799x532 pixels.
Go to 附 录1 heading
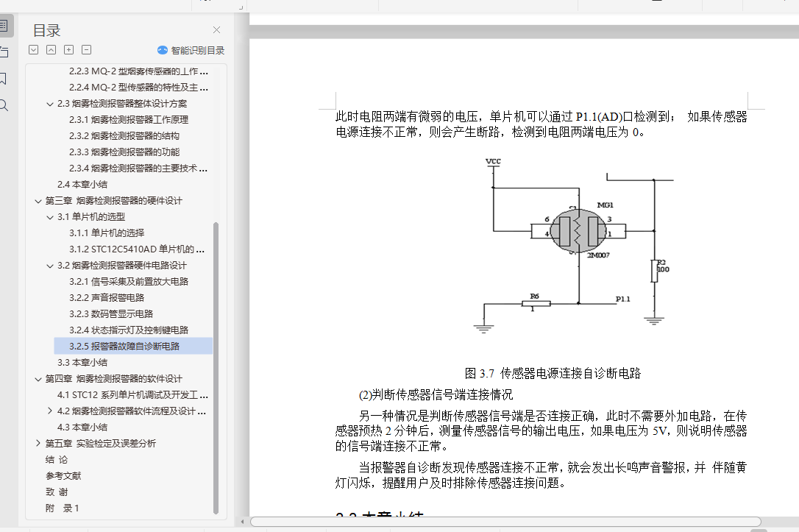tap(62, 508)
